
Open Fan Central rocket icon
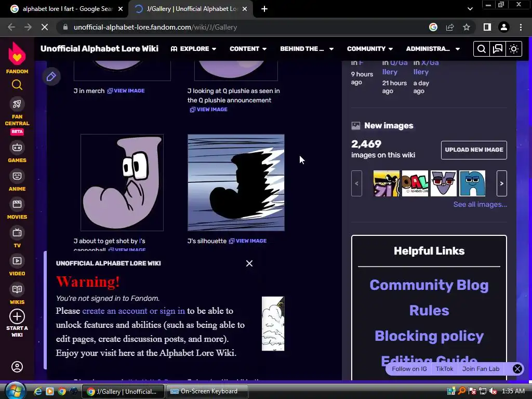[x=17, y=104]
